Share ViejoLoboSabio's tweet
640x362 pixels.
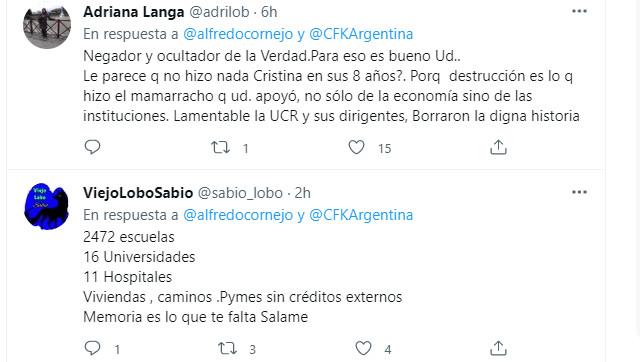tap(498, 349)
